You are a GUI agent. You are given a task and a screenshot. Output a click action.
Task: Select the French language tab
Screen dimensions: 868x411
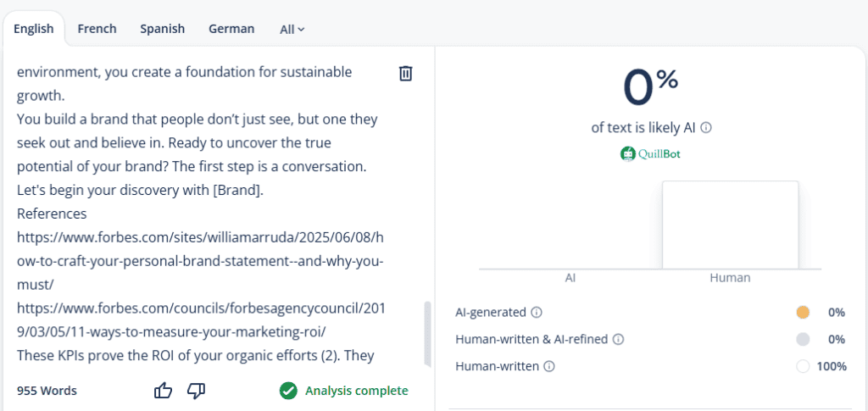[97, 29]
